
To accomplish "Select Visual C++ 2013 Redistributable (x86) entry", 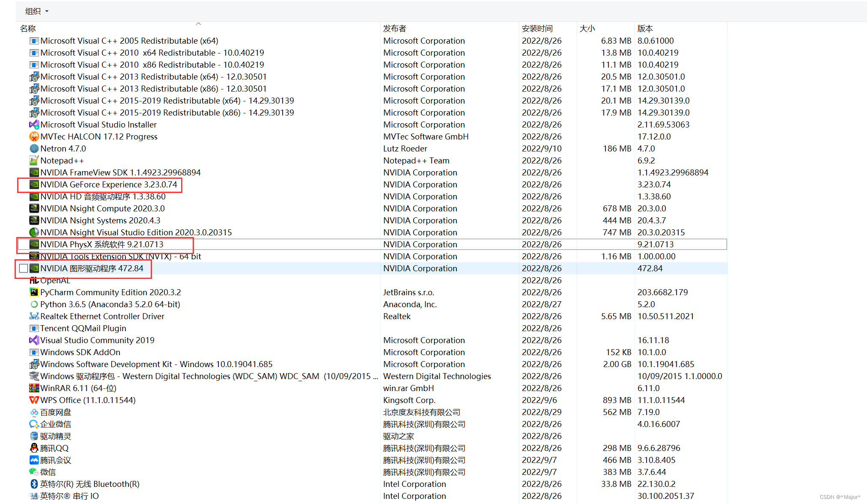I will [x=372, y=89].
